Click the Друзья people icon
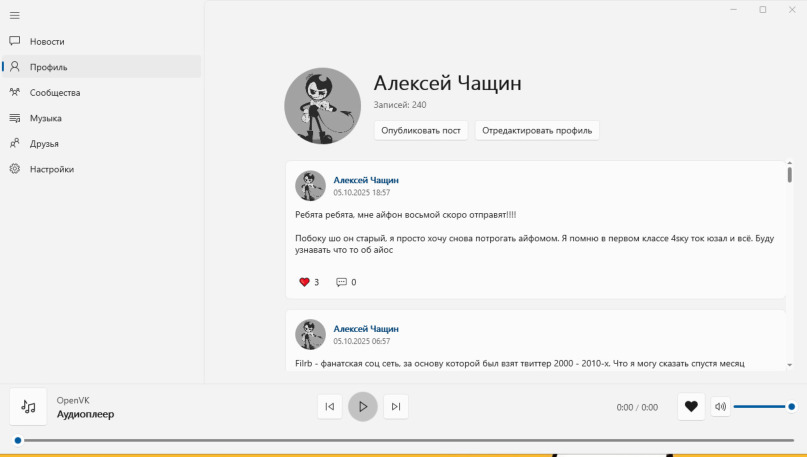The image size is (807, 457). tap(15, 143)
